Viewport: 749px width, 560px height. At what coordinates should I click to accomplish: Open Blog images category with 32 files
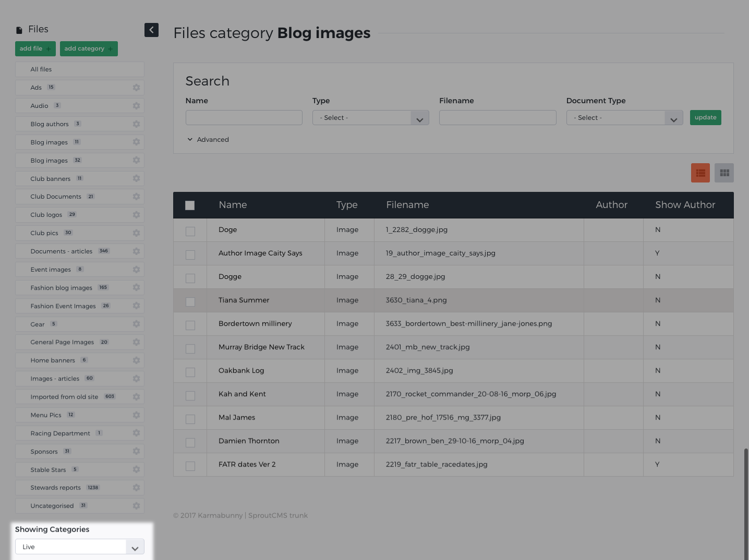click(80, 161)
